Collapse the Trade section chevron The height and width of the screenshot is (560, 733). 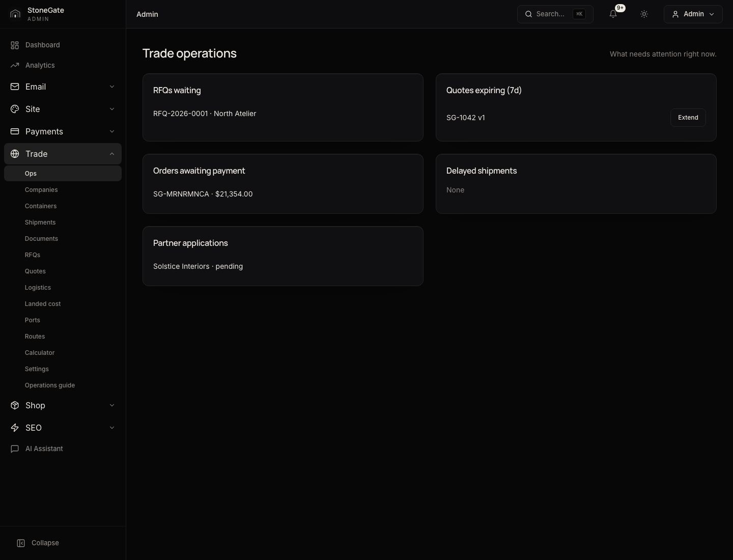(x=112, y=154)
